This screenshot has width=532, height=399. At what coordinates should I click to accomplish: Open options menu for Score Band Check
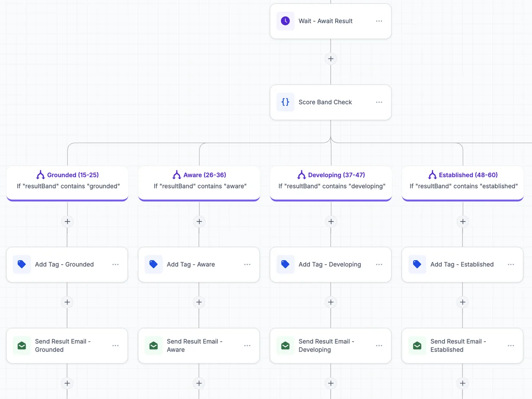(x=379, y=102)
